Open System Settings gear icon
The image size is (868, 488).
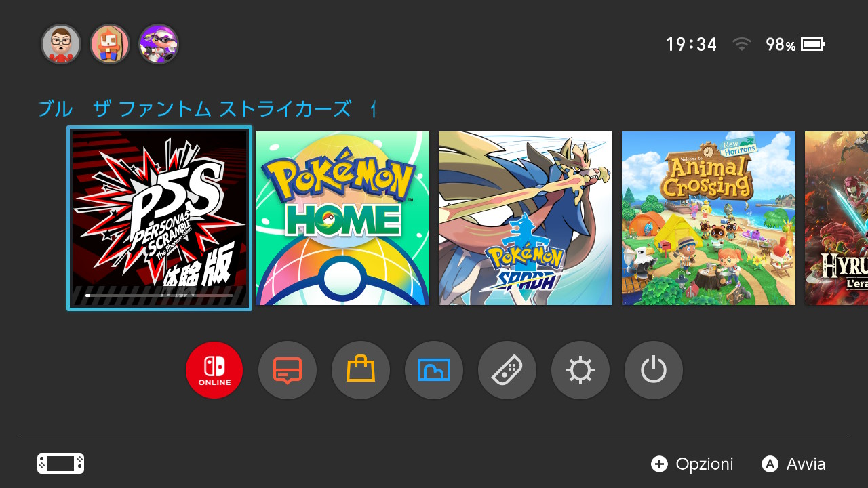[x=580, y=370]
